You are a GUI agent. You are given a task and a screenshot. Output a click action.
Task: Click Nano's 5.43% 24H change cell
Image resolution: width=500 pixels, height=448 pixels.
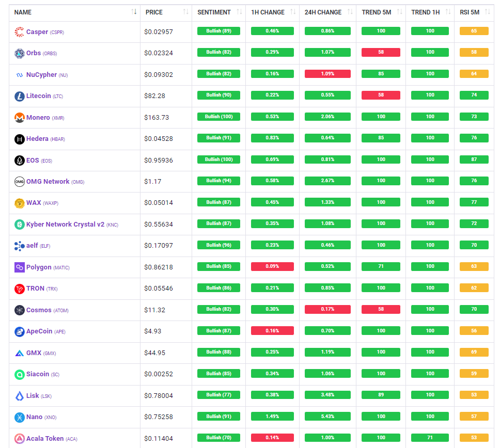(x=327, y=417)
